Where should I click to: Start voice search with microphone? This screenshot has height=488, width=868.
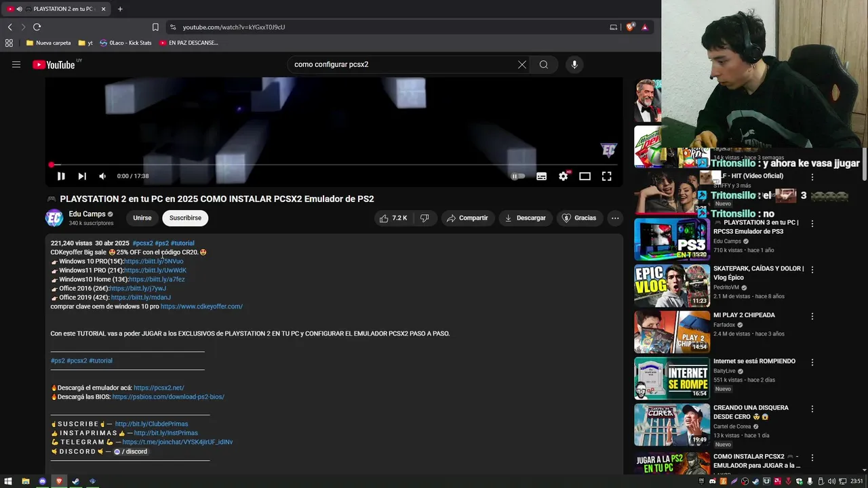point(574,64)
